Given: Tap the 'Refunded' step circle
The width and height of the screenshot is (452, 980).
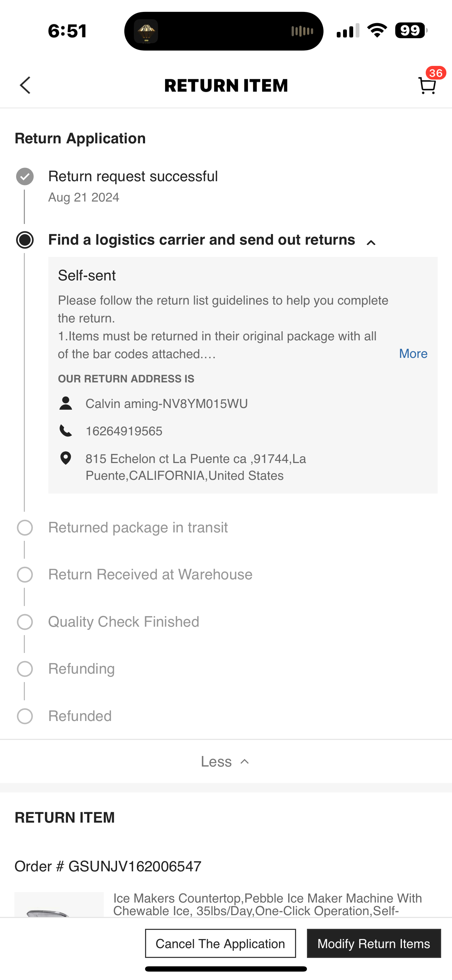Looking at the screenshot, I should pos(25,716).
